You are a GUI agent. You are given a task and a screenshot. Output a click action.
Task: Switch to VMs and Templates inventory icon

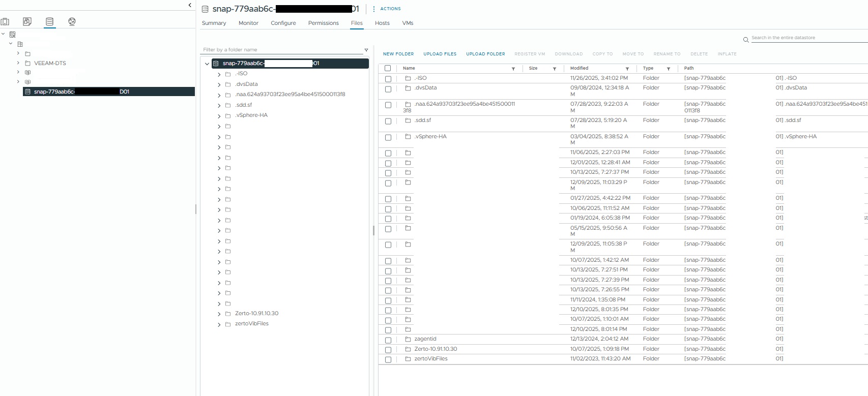click(27, 21)
